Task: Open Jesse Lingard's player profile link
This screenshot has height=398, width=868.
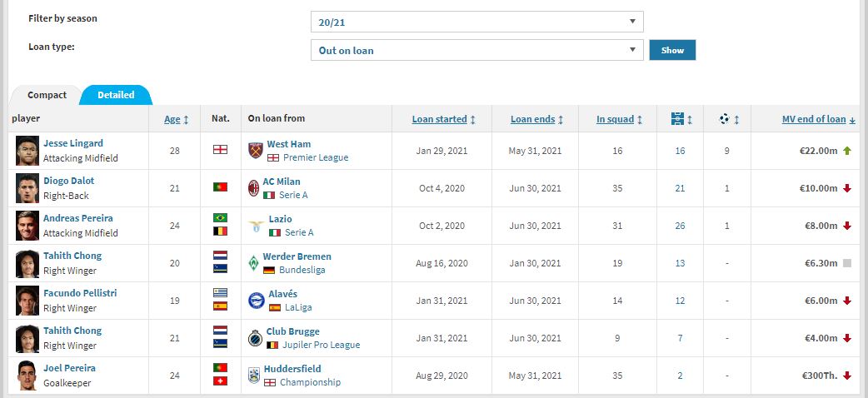Action: coord(73,143)
